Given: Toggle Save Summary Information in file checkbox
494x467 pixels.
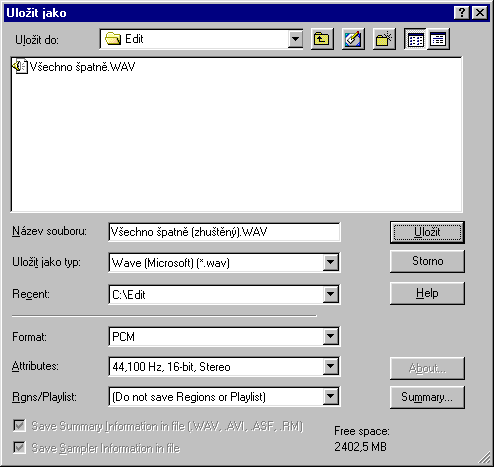Looking at the screenshot, I should (19, 426).
